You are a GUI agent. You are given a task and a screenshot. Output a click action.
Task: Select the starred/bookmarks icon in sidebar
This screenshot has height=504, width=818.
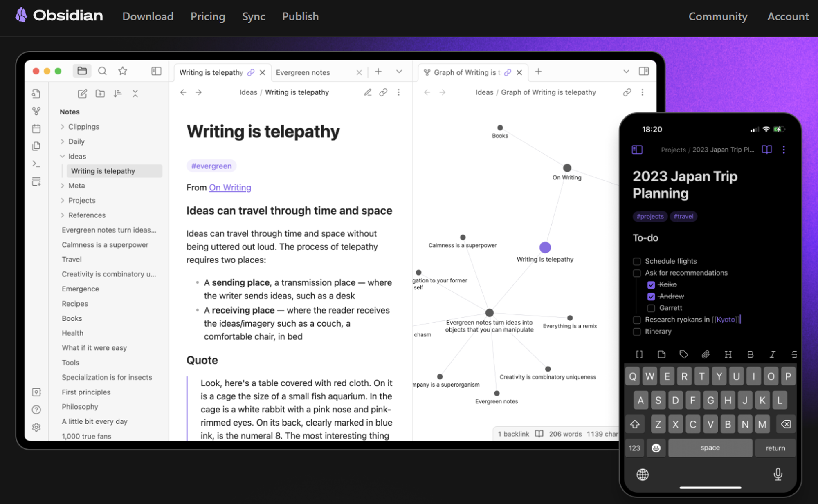[x=122, y=71]
